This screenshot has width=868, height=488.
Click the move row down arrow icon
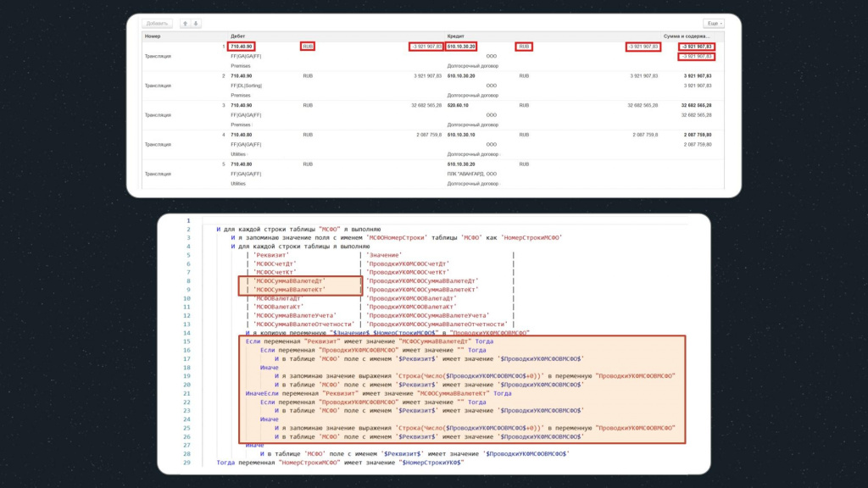pyautogui.click(x=196, y=23)
